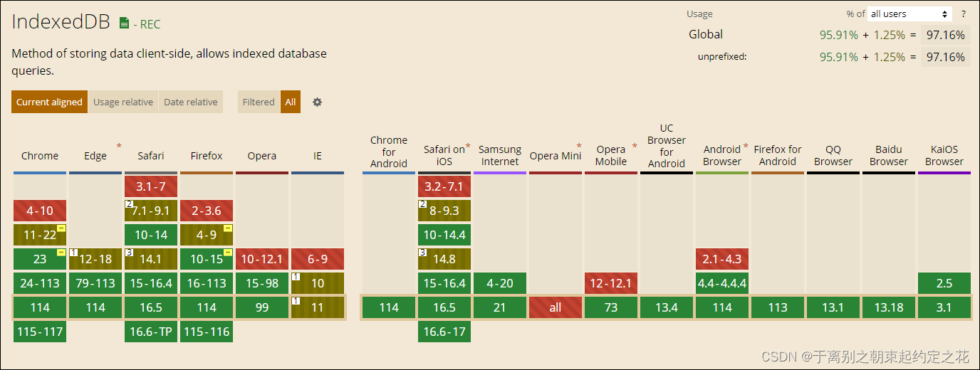
Task: Click the Safari 16.6-TP version cell
Action: point(151,332)
